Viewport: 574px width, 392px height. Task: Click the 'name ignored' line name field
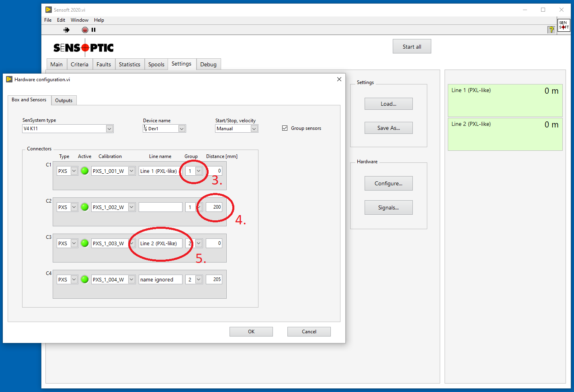[x=160, y=279]
